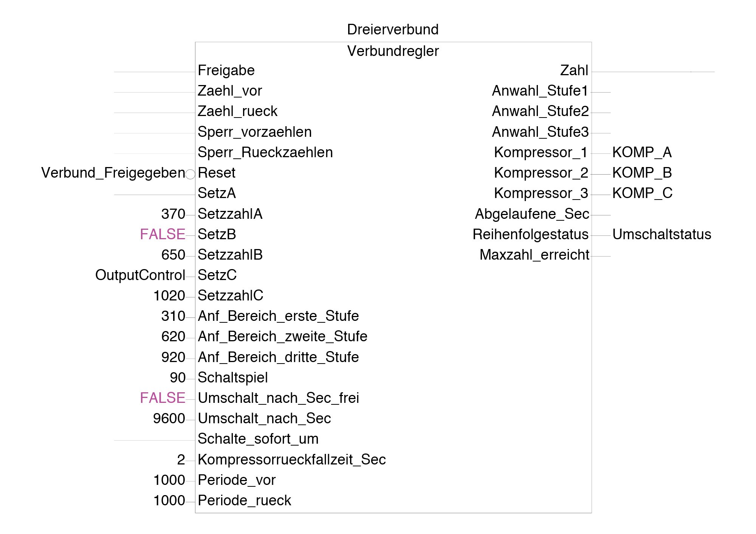
Task: Click the SetzzahlA value 370
Action: 173,214
